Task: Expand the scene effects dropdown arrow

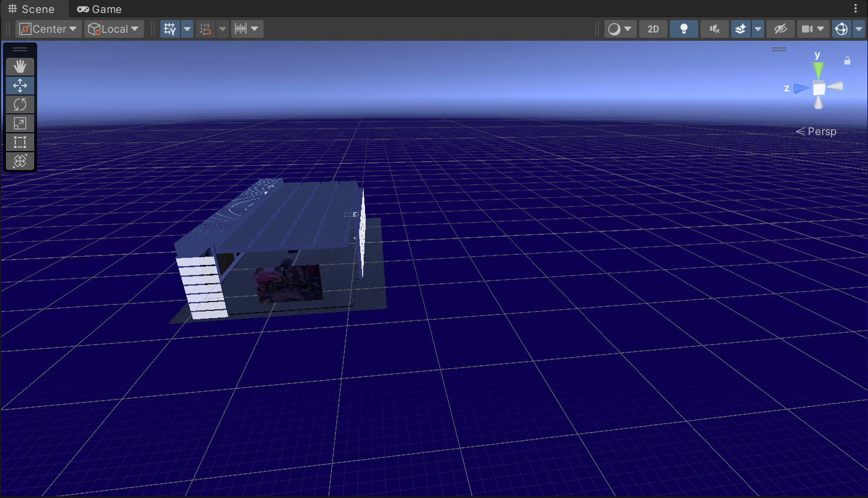Action: pyautogui.click(x=758, y=29)
